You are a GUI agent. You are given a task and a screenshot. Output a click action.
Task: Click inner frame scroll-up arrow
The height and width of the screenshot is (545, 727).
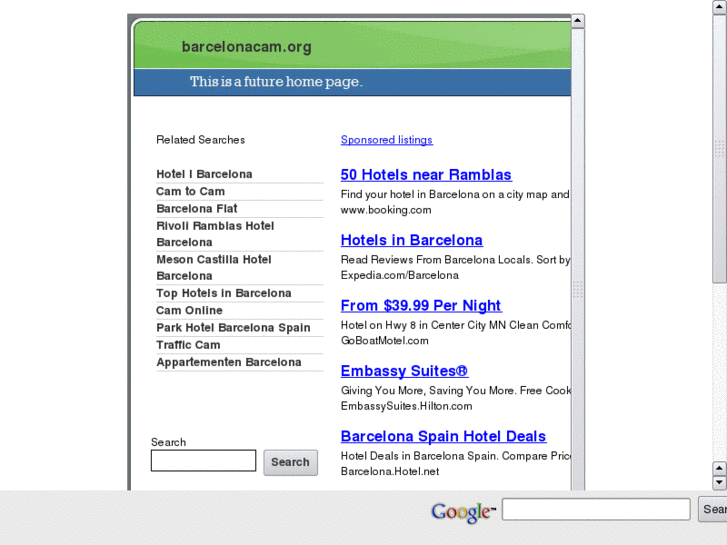(x=578, y=20)
